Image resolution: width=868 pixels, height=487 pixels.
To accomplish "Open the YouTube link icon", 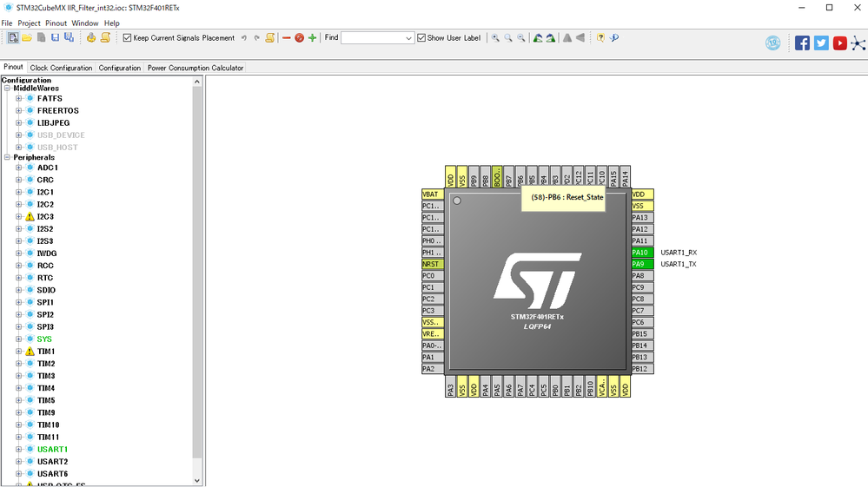I will click(x=840, y=43).
